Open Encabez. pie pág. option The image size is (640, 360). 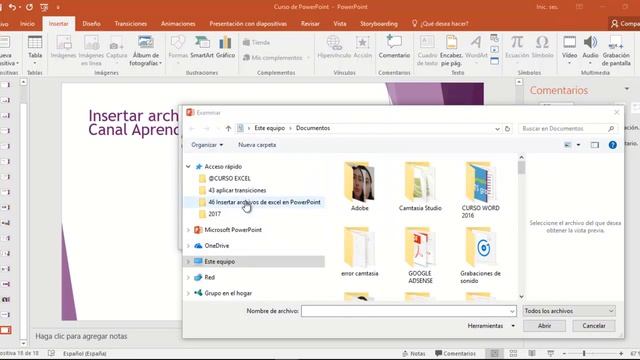pos(451,51)
